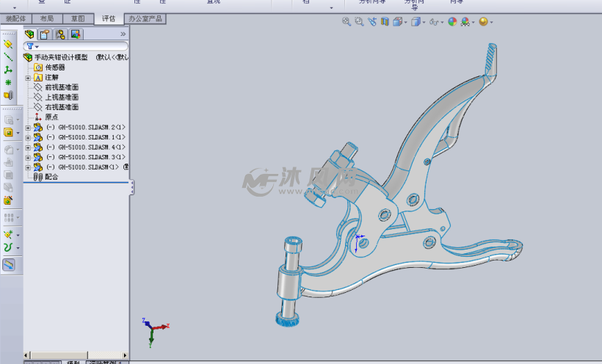Screen dimensions: 602x364
Task: Click the panel's double-chevron expand button
Action: click(123, 34)
